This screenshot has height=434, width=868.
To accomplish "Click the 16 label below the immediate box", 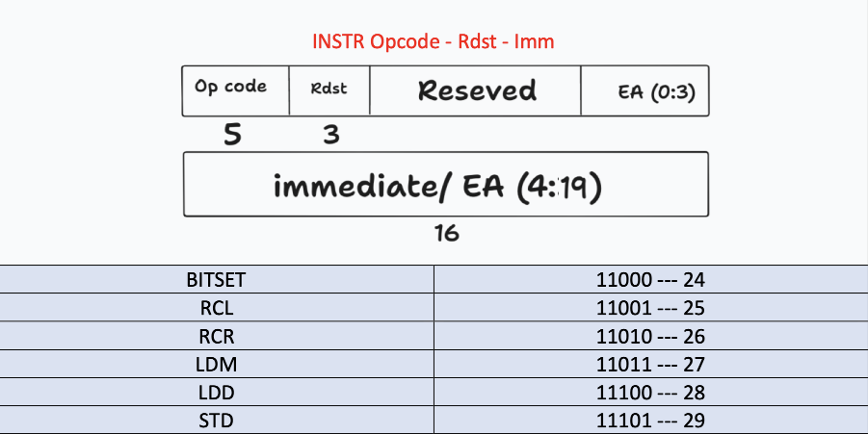I will tap(446, 233).
